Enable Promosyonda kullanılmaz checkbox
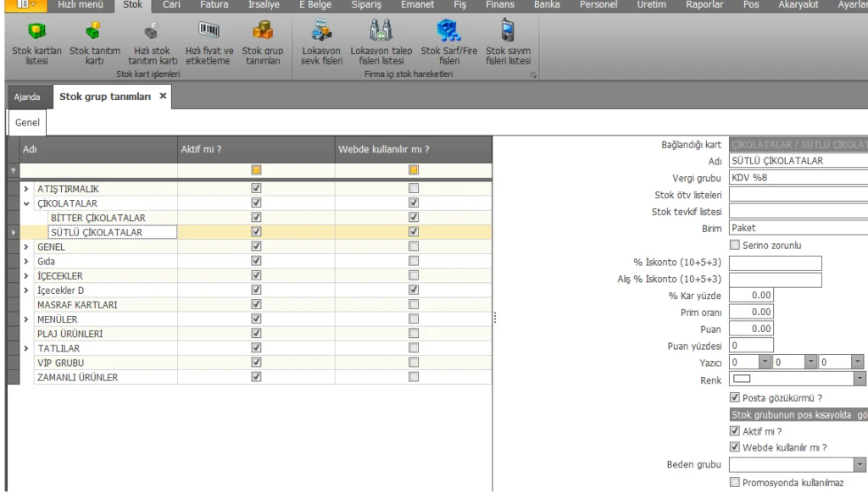 point(735,482)
